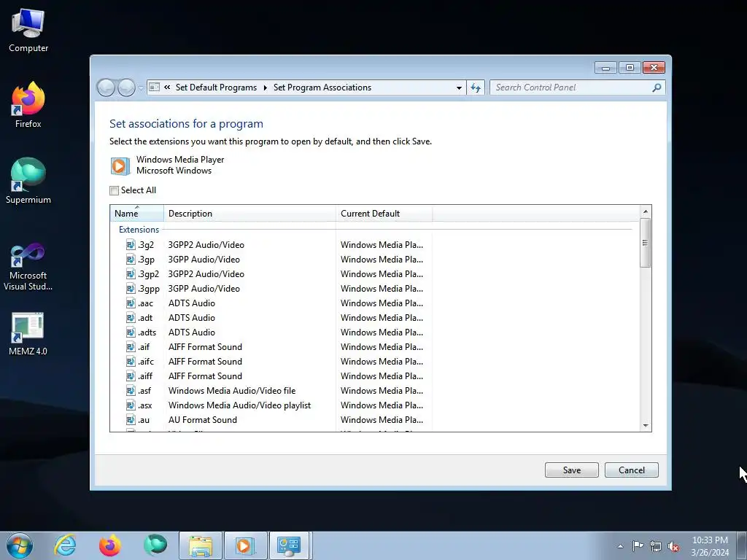Sort by Current Default column header
This screenshot has width=747, height=560.
click(x=384, y=214)
